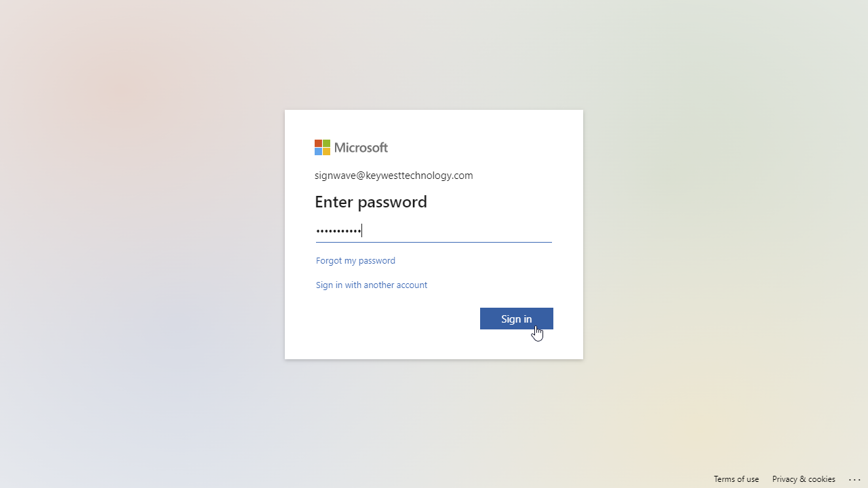
Task: Click the Microsoft wordmark text
Action: (x=361, y=147)
